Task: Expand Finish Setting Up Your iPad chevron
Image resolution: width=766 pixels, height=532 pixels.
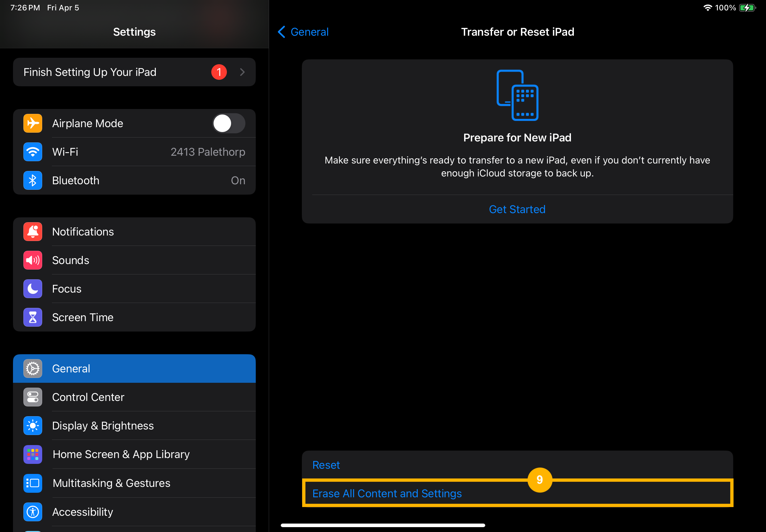Action: (242, 72)
